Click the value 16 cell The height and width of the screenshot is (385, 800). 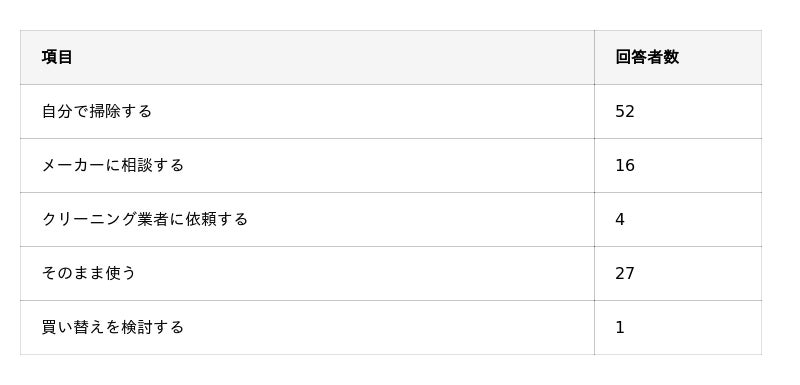[x=678, y=166]
